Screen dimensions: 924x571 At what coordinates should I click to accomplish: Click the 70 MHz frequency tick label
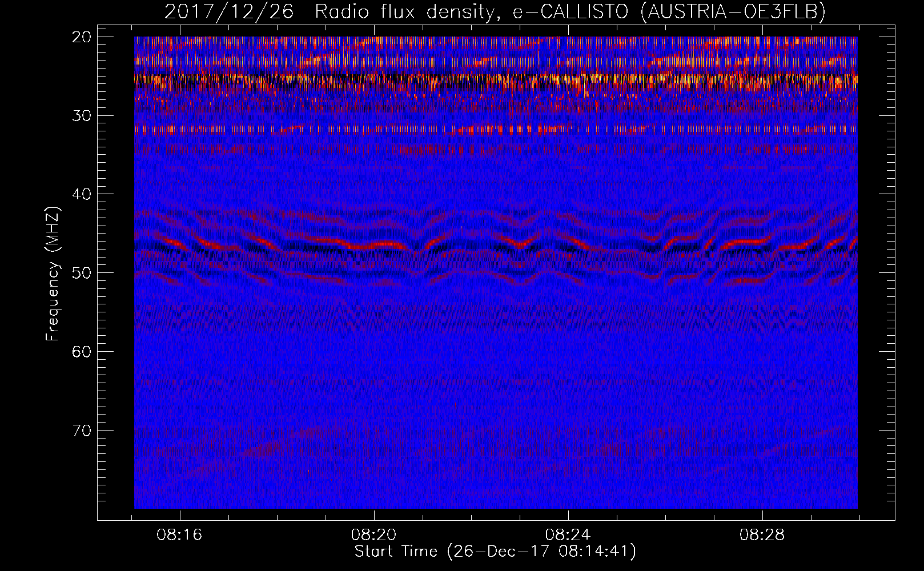click(82, 430)
